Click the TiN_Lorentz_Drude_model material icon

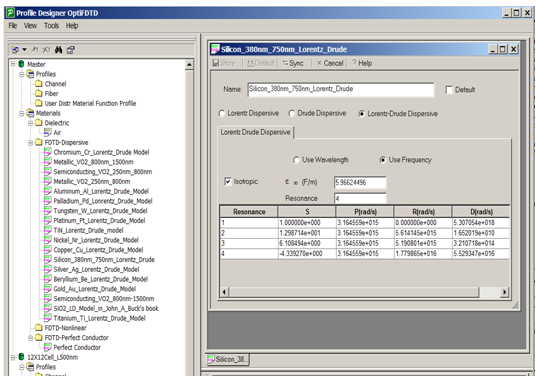point(48,230)
